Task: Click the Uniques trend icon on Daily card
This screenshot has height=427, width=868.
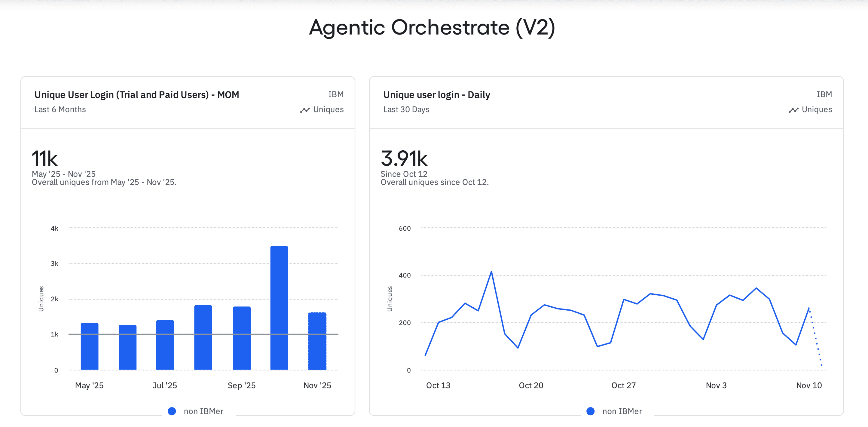Action: [793, 110]
